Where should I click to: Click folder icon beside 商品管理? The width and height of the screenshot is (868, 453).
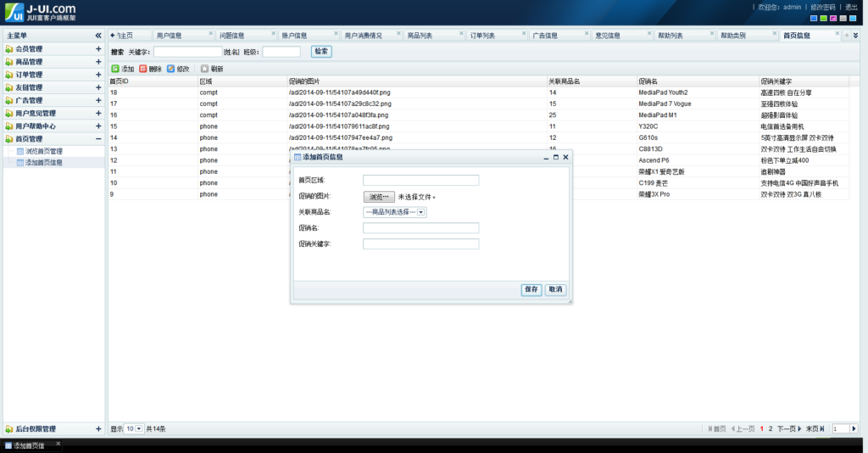9,61
